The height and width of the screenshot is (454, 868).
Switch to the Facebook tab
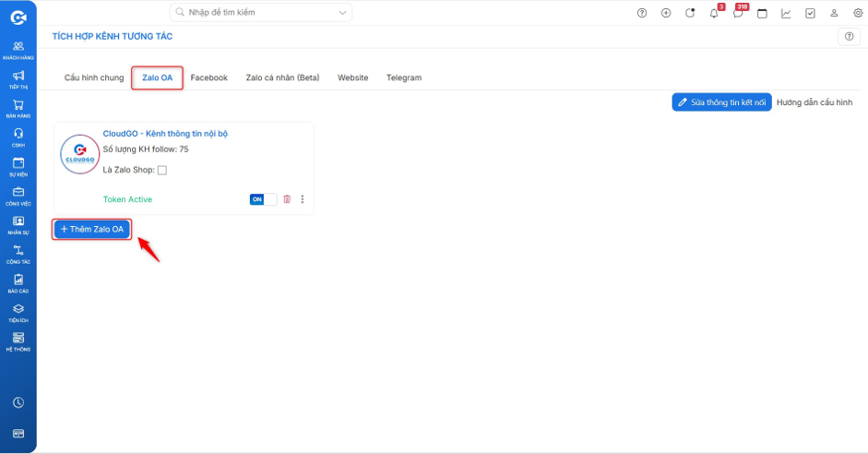(208, 78)
